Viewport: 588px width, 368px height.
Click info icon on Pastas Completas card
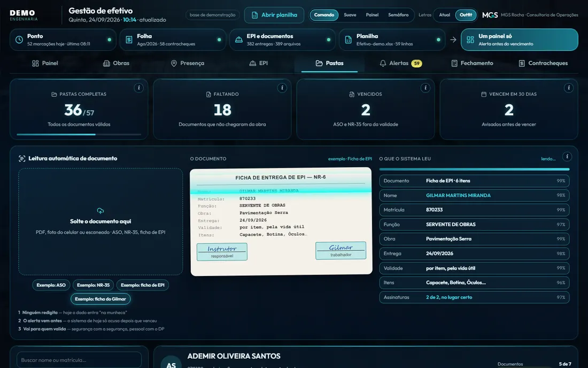(139, 88)
